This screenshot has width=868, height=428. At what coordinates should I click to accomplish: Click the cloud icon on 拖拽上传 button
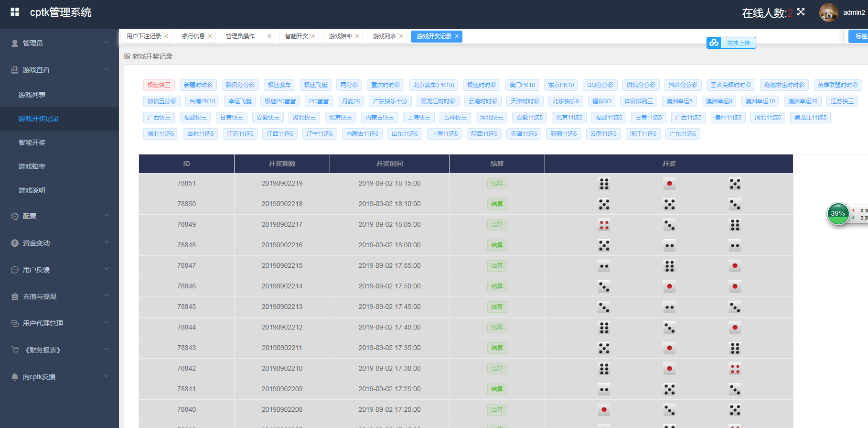pos(714,43)
